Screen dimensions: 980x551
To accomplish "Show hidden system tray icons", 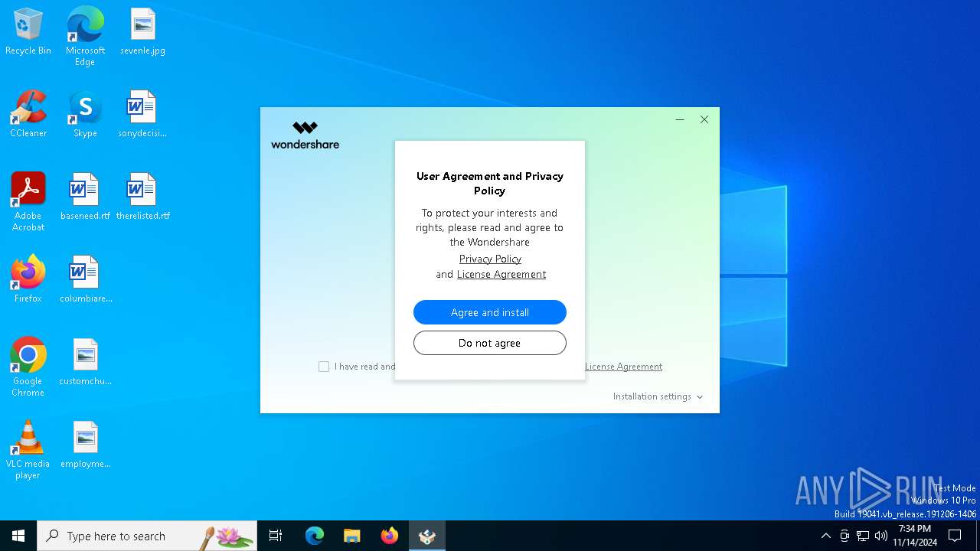I will [825, 536].
